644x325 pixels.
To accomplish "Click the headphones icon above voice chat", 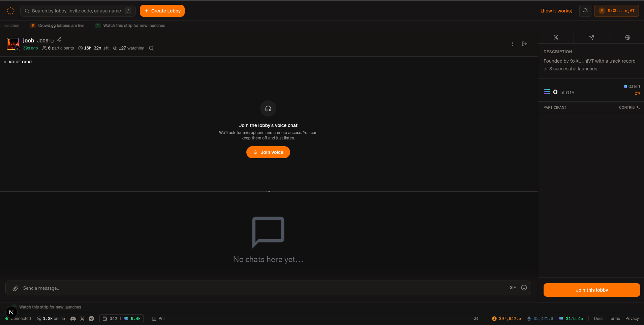I will click(x=268, y=108).
